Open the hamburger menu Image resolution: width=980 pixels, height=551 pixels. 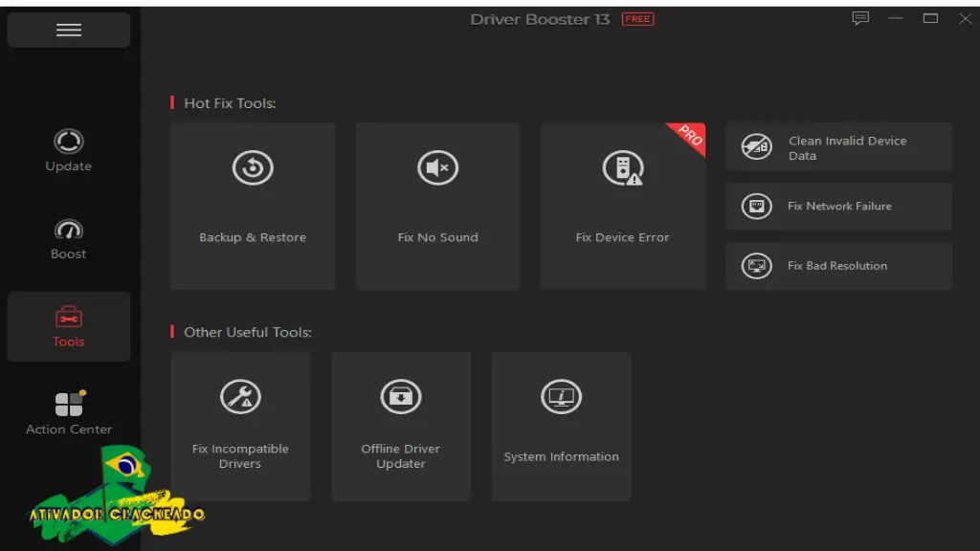coord(69,30)
